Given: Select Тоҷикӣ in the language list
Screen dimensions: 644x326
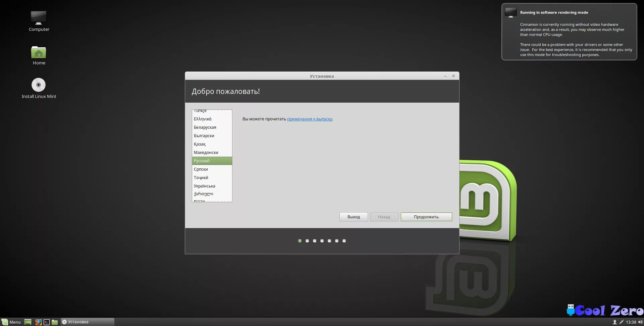Looking at the screenshot, I should 212,177.
